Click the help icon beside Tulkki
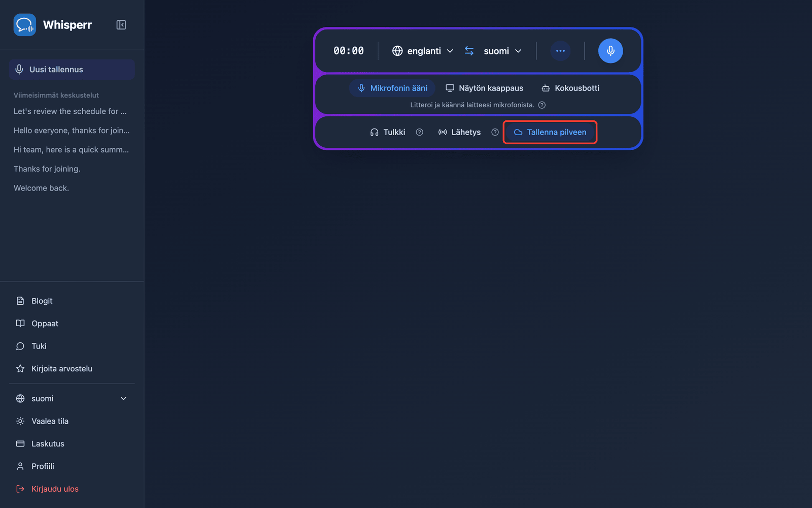This screenshot has height=508, width=812. (420, 132)
